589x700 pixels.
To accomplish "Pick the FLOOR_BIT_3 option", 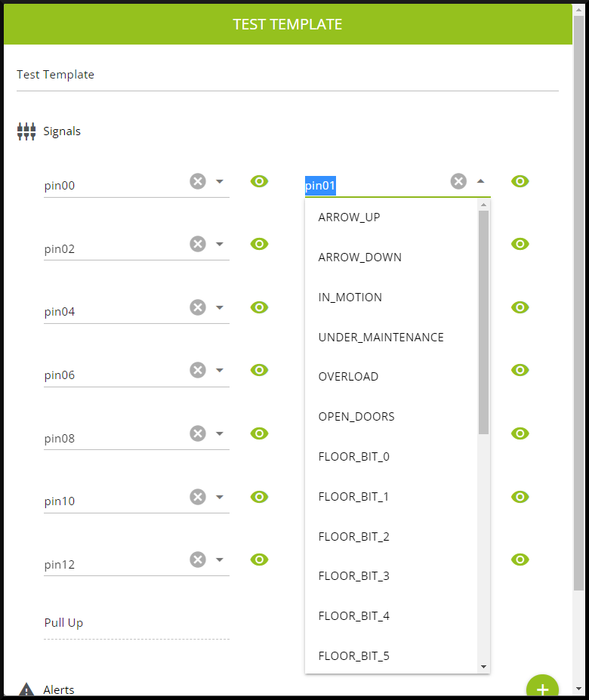I will pos(353,576).
